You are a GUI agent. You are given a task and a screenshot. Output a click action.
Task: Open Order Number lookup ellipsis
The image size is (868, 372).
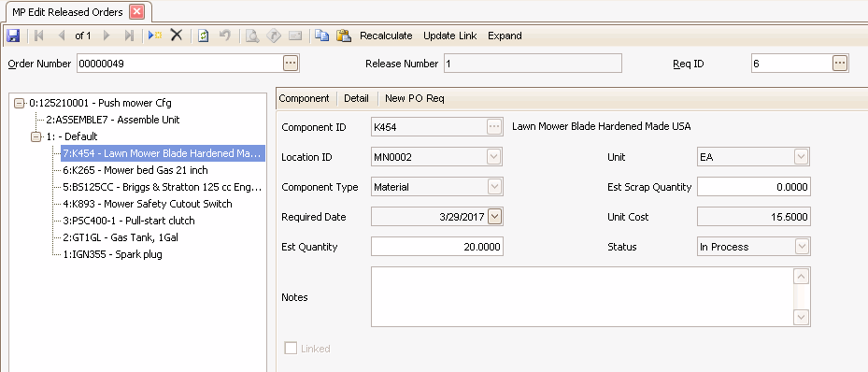coord(291,64)
